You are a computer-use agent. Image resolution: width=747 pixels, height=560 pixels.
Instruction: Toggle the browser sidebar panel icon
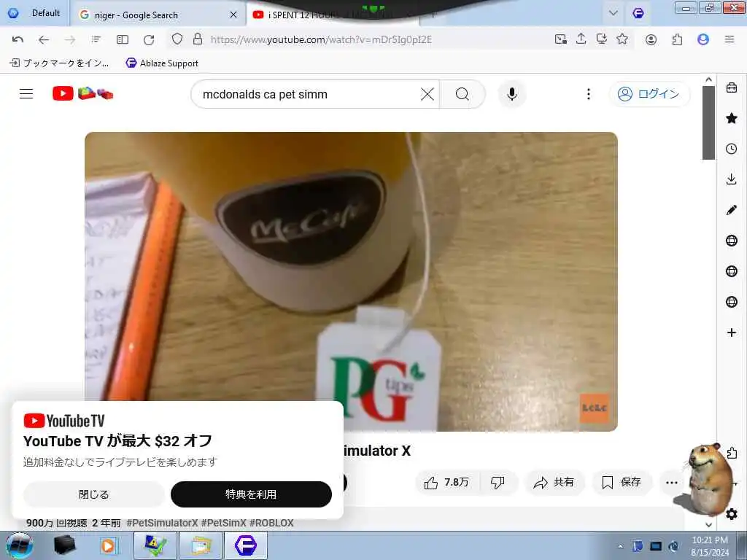(123, 39)
